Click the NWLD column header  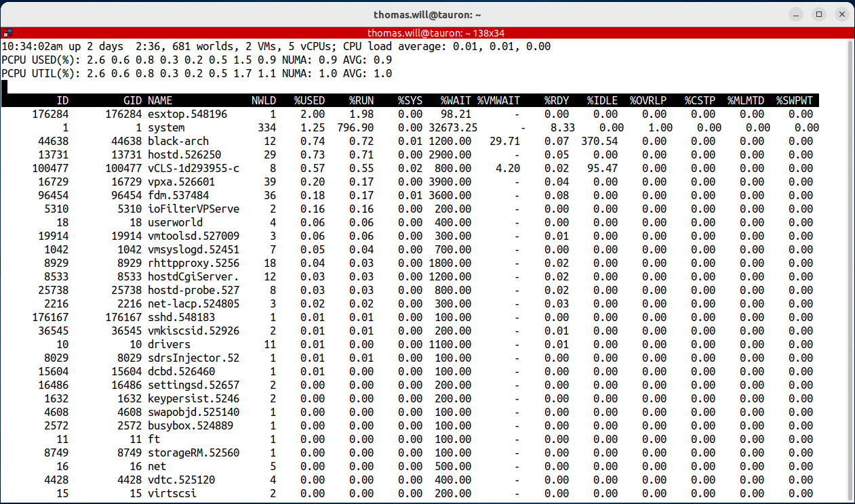(x=264, y=100)
